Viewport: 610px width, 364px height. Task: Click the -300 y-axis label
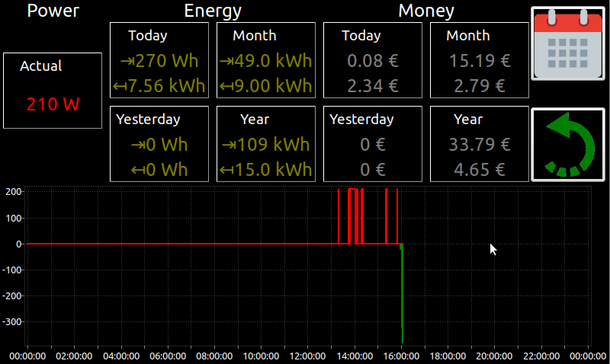[11, 321]
